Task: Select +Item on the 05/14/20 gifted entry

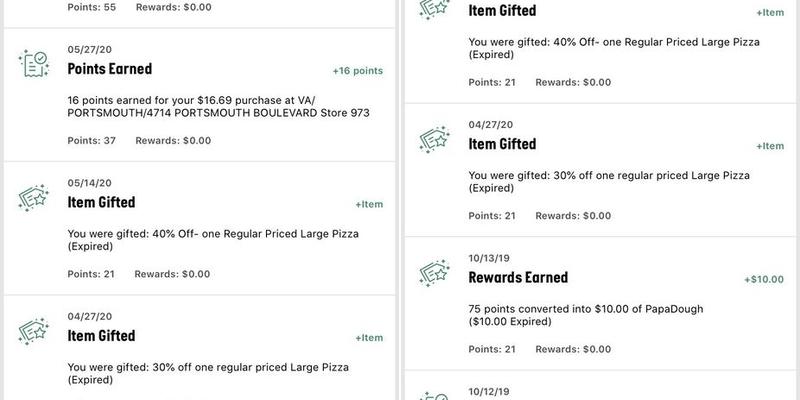Action: coord(369,204)
